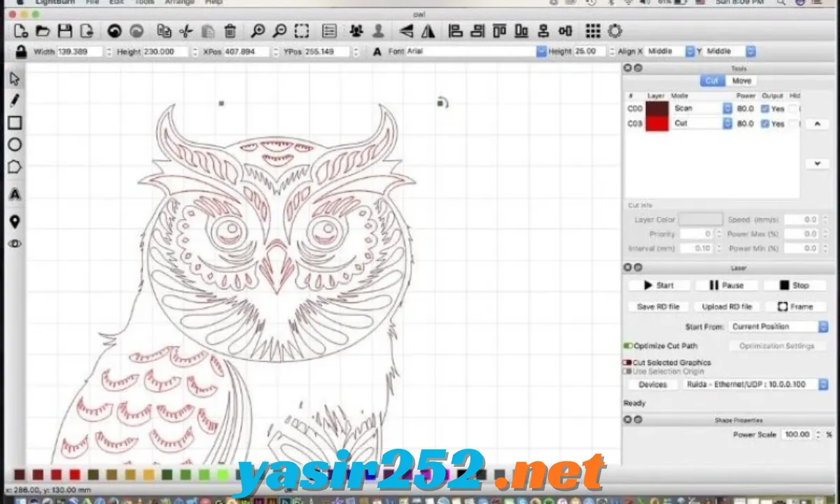Switch to the Move tab
The width and height of the screenshot is (840, 504).
click(x=741, y=80)
